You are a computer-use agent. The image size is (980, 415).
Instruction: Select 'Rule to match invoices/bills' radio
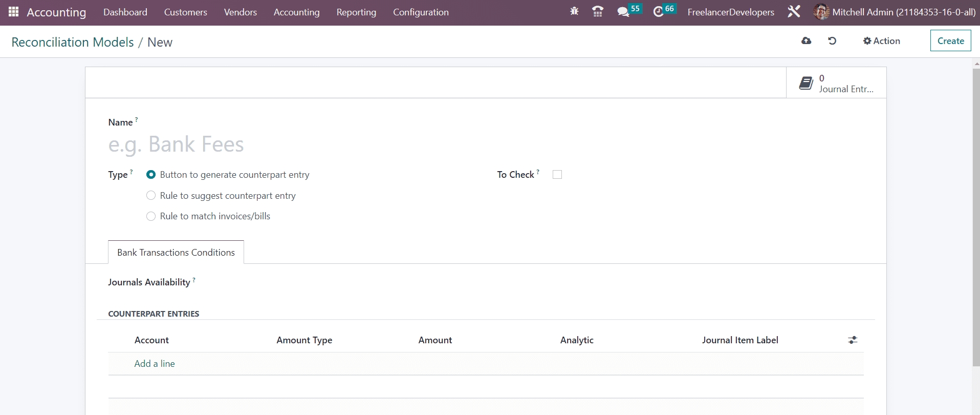pyautogui.click(x=151, y=216)
